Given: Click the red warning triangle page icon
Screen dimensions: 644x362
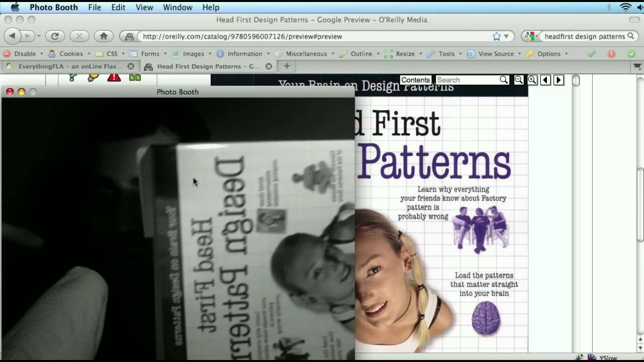Looking at the screenshot, I should (x=114, y=77).
